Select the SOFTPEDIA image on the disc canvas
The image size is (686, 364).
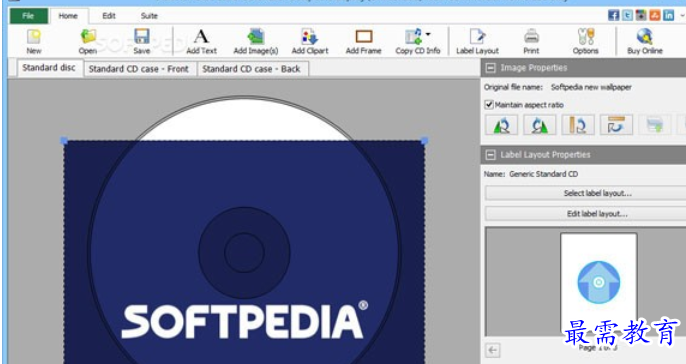tap(244, 252)
